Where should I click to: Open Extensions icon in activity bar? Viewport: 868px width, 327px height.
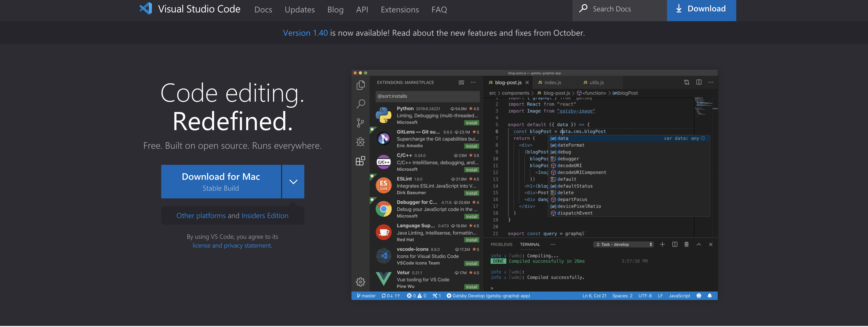(361, 161)
